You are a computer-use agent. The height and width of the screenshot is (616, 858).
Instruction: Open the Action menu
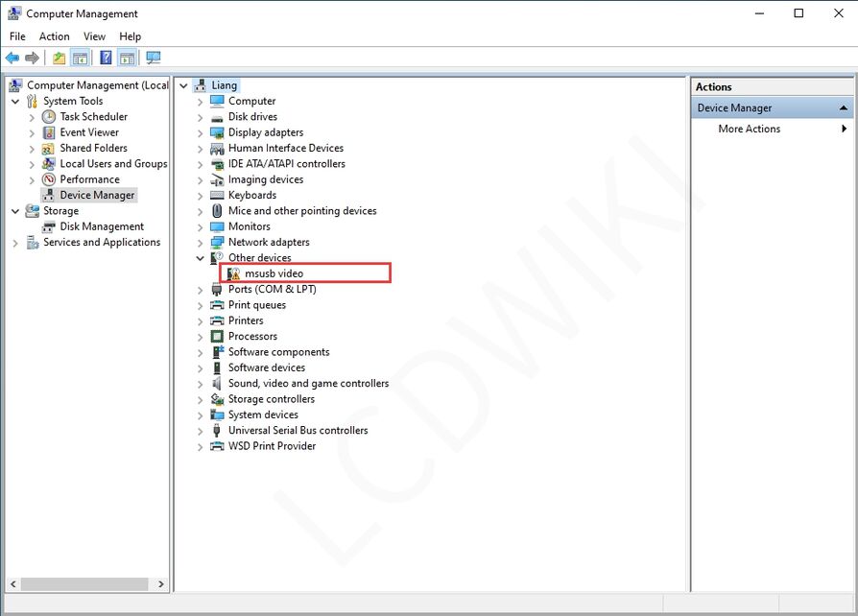click(55, 36)
